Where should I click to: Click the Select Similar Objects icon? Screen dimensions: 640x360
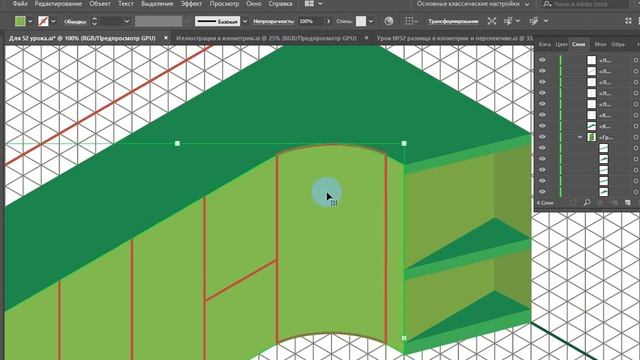tap(508, 21)
